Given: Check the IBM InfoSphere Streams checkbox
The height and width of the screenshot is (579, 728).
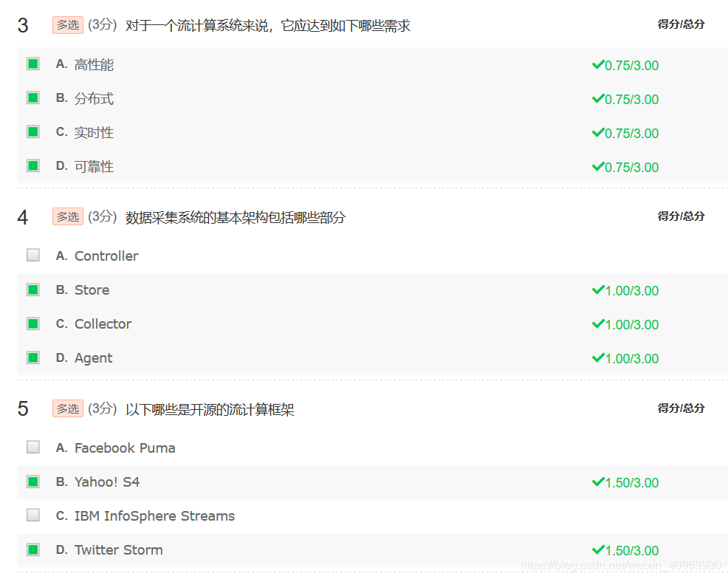Looking at the screenshot, I should click(x=33, y=515).
